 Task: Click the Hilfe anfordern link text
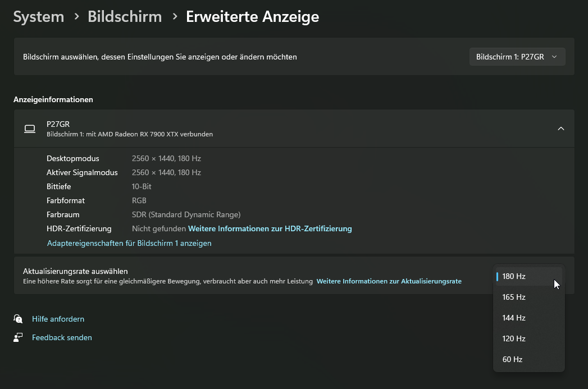58,319
